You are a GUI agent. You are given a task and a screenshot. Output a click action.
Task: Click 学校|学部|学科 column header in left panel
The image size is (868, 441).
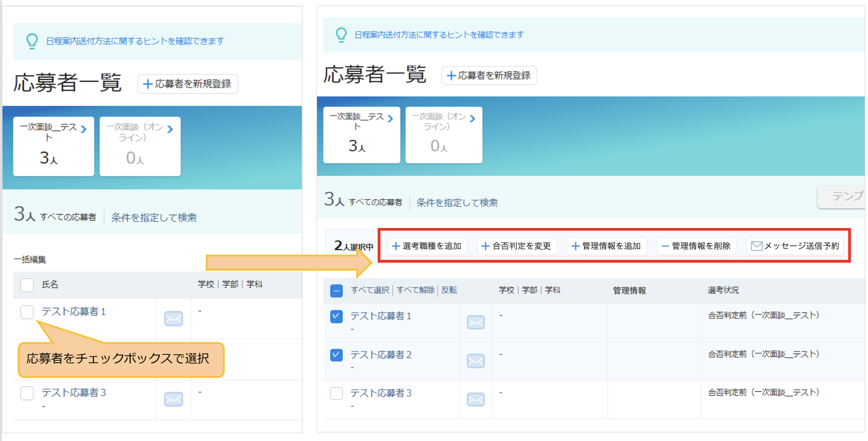pos(230,285)
